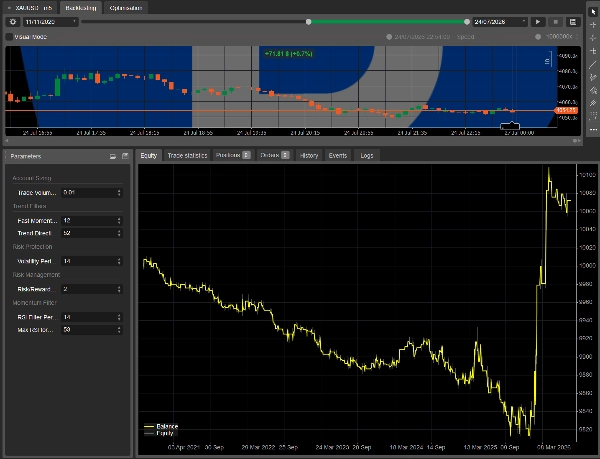600x459 pixels.
Task: Detach the Parameters panel to window
Action: pos(125,156)
